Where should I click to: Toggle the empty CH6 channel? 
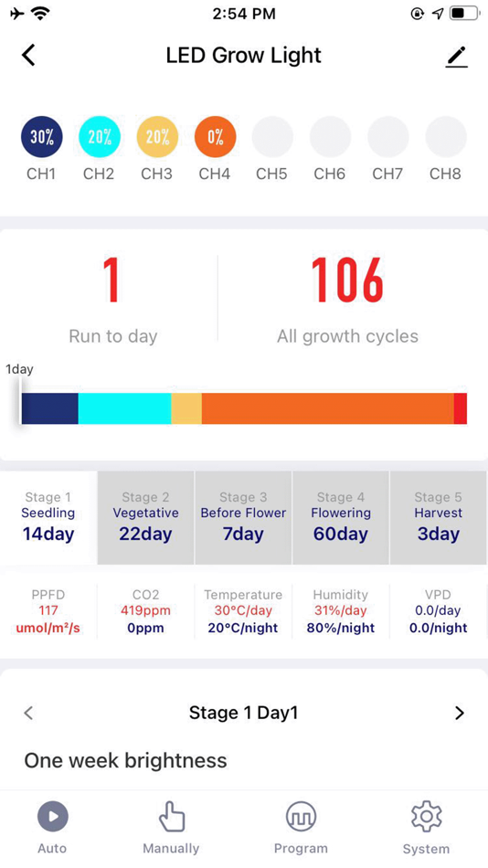click(x=330, y=137)
